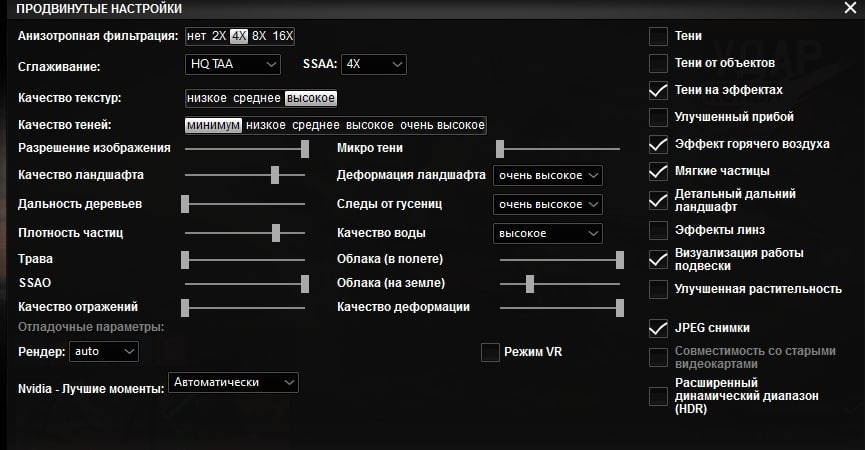Open the SSAA 4X dropdown

(373, 65)
